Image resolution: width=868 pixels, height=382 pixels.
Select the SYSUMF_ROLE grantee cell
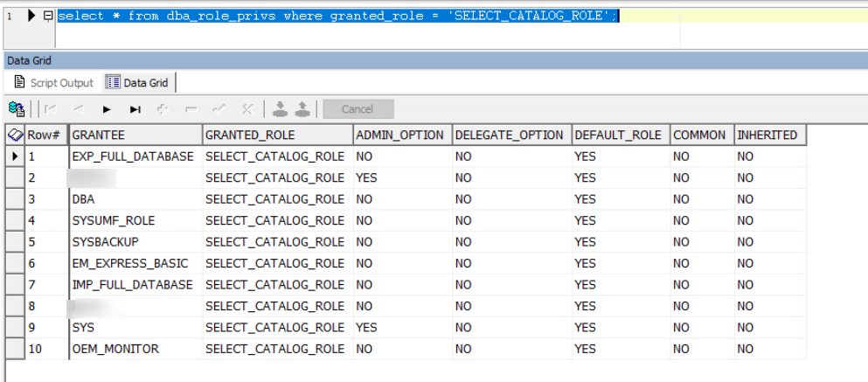coord(135,220)
